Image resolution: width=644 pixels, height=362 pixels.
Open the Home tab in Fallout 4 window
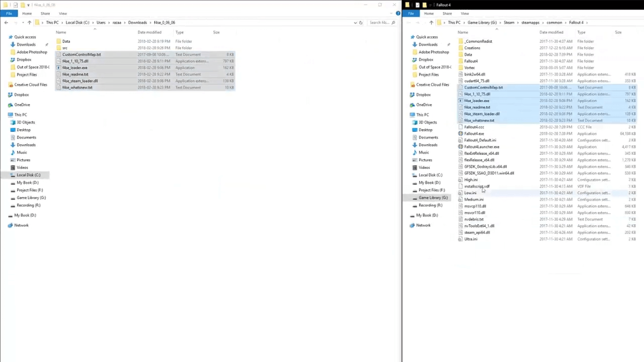pos(429,13)
